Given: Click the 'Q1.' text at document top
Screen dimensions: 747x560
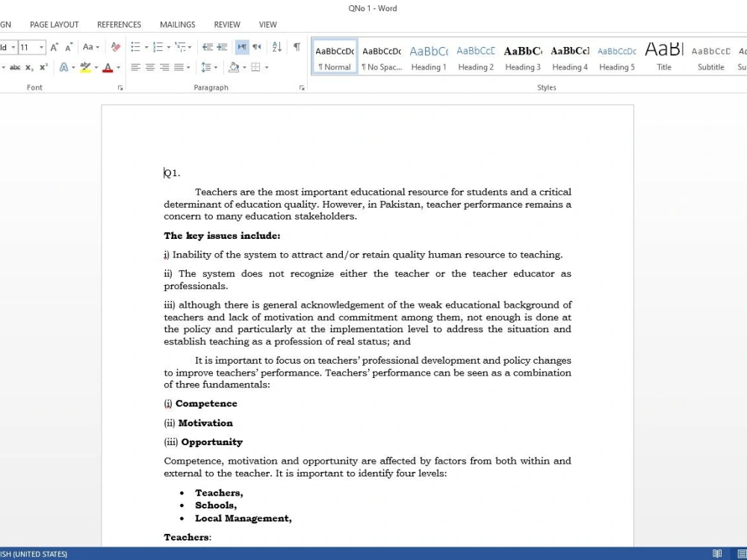Looking at the screenshot, I should [172, 173].
